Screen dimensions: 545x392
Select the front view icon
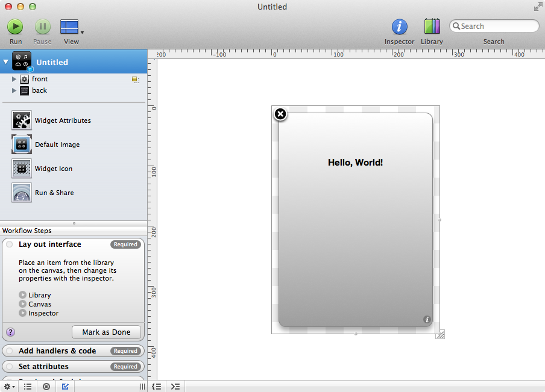tap(24, 79)
